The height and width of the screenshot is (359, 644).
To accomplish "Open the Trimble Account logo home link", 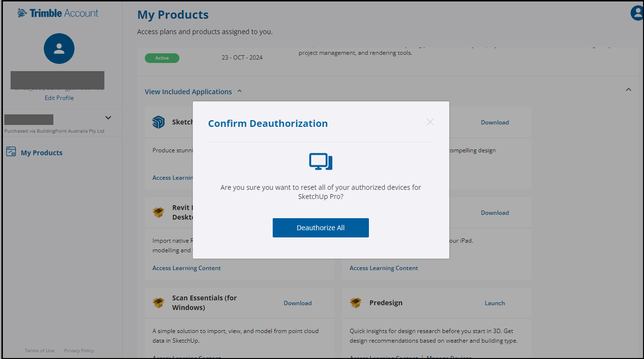I will click(58, 13).
